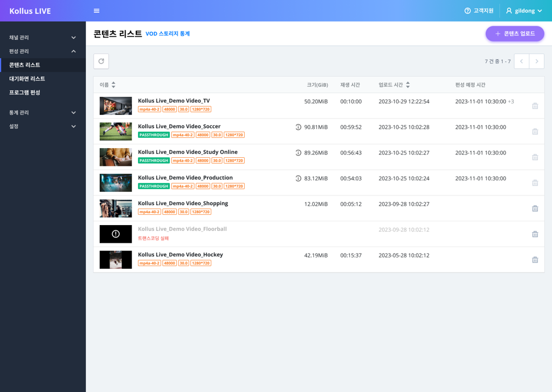Image resolution: width=552 pixels, height=392 pixels.
Task: Open 대기화면 리스트 in sidebar
Action: [x=27, y=79]
